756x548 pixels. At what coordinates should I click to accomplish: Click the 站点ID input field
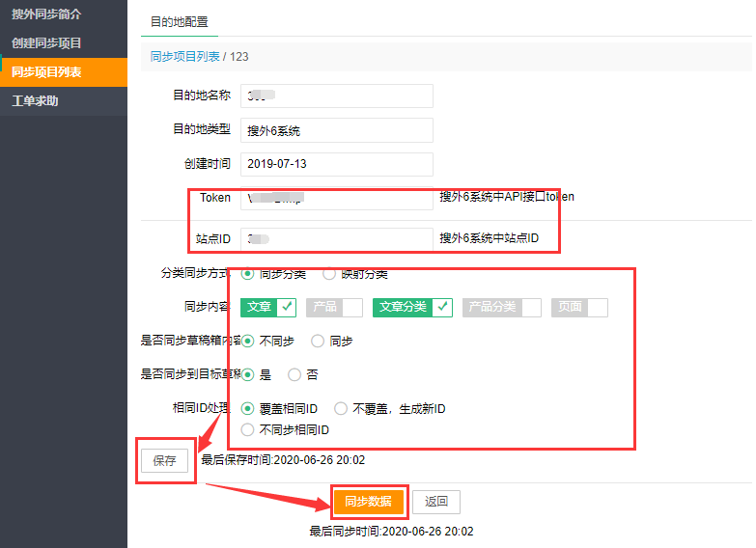click(336, 238)
